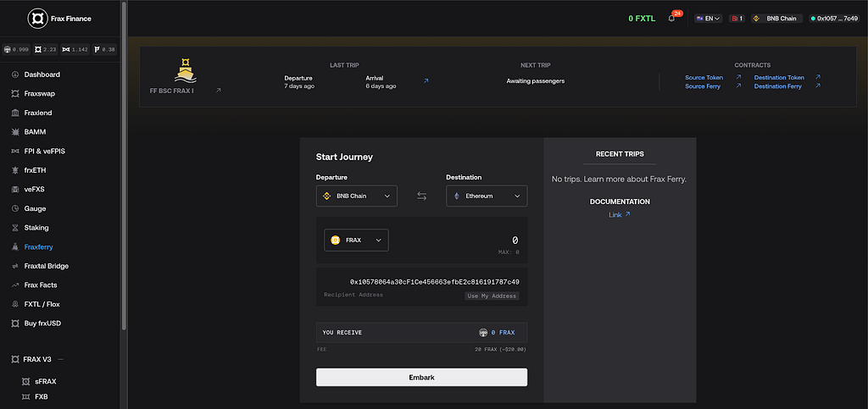Screen dimensions: 868x409
Task: Click the gas price indicator
Action: coord(737,19)
